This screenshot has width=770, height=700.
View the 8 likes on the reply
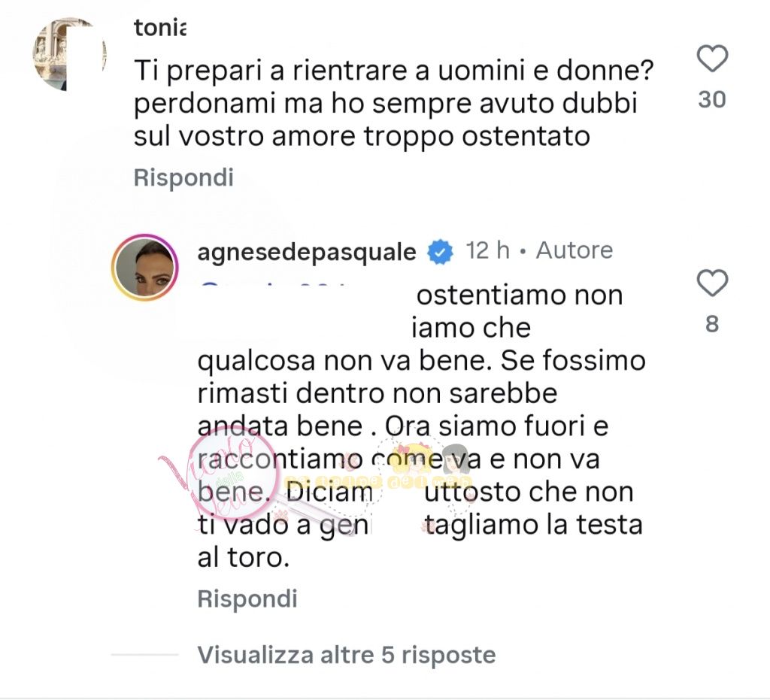tap(712, 324)
